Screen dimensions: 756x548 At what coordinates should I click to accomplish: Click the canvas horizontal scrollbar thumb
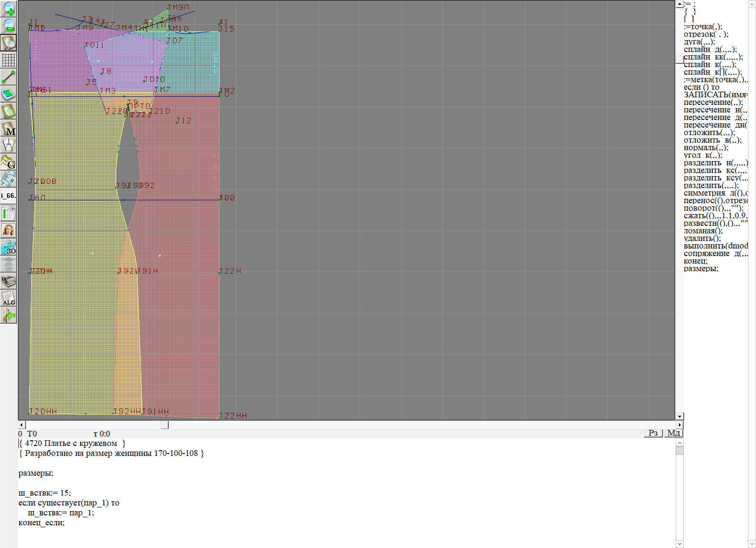(164, 425)
